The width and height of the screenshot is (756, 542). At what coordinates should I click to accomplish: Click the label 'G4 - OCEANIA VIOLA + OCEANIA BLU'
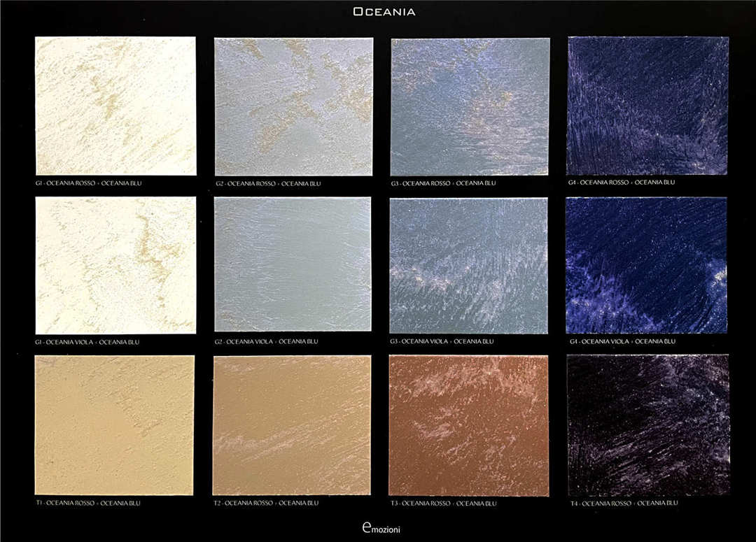pyautogui.click(x=623, y=341)
